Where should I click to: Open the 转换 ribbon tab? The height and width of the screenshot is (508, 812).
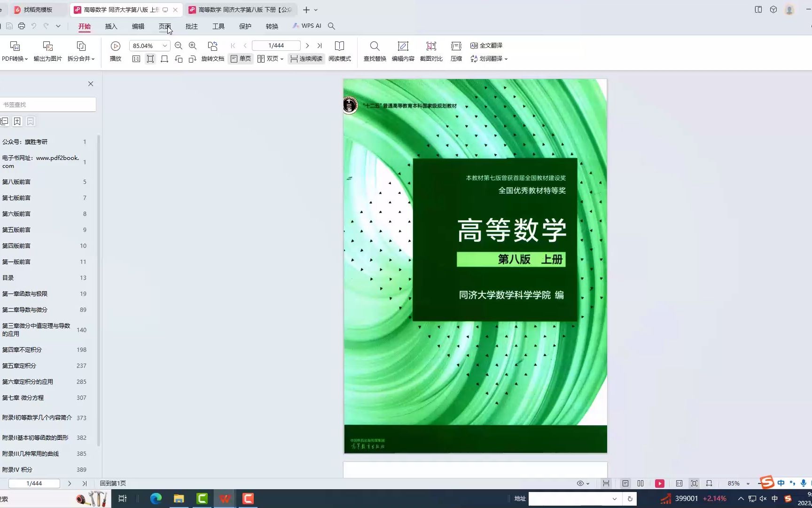pos(272,26)
